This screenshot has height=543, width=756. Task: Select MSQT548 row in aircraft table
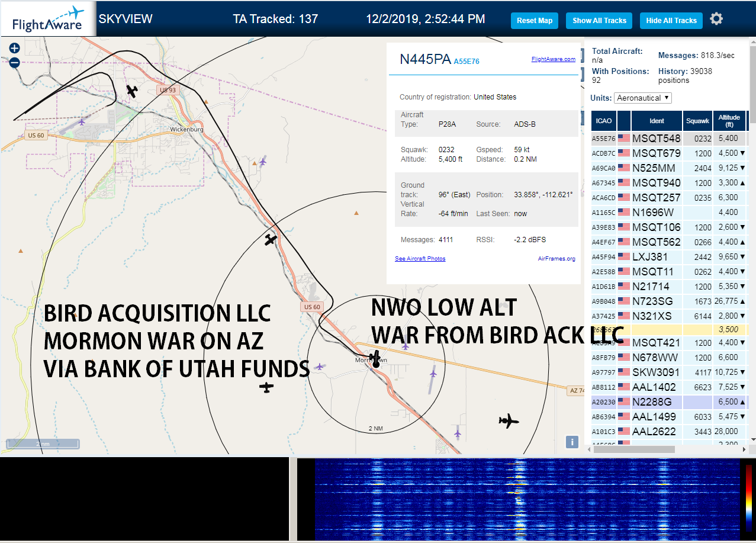click(669, 139)
